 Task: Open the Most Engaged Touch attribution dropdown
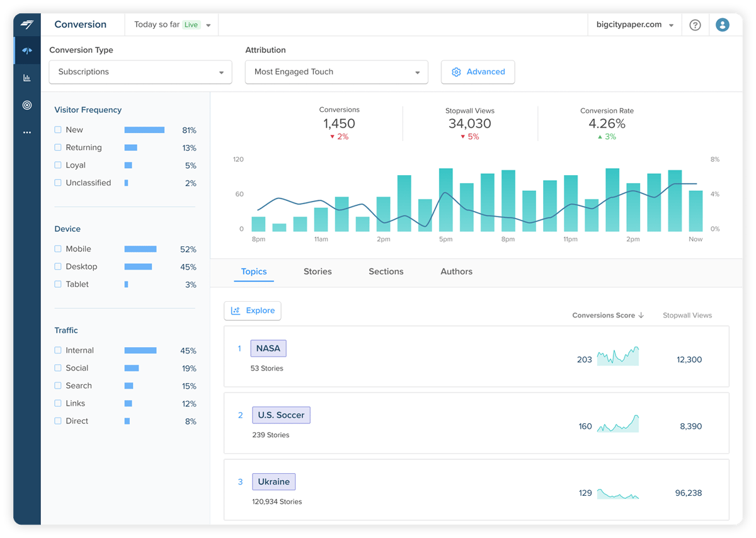pos(336,72)
